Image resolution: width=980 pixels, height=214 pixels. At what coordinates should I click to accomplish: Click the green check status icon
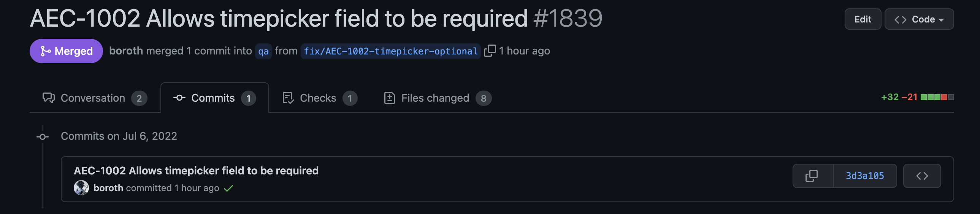228,188
